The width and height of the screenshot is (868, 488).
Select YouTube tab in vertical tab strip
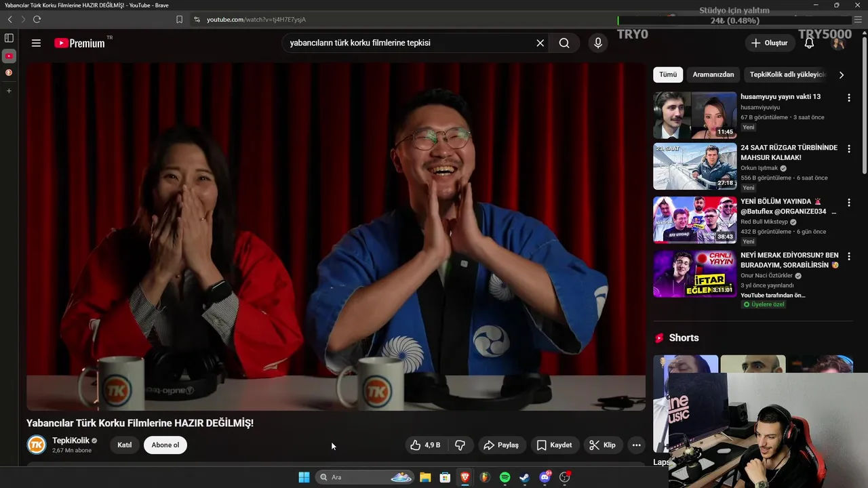[x=9, y=56]
